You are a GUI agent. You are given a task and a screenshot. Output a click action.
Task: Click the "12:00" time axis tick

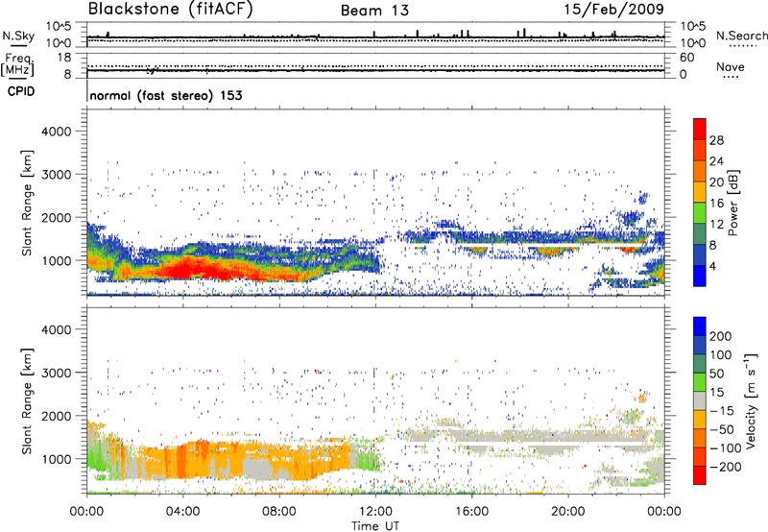pyautogui.click(x=375, y=512)
